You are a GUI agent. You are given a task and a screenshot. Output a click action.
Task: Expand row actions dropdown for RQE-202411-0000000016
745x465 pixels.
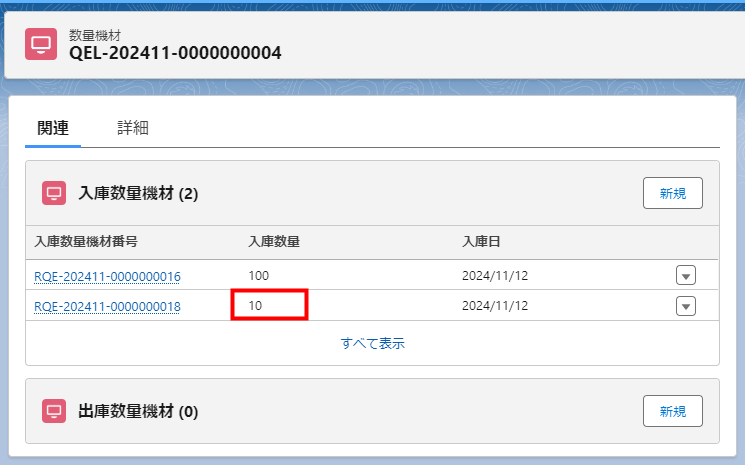coord(686,276)
